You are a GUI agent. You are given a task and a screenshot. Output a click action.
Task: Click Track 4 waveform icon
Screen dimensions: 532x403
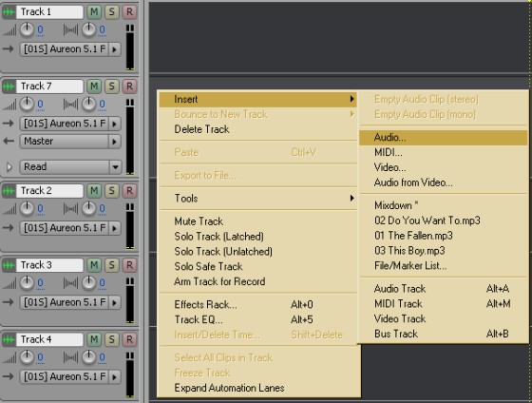pyautogui.click(x=9, y=339)
